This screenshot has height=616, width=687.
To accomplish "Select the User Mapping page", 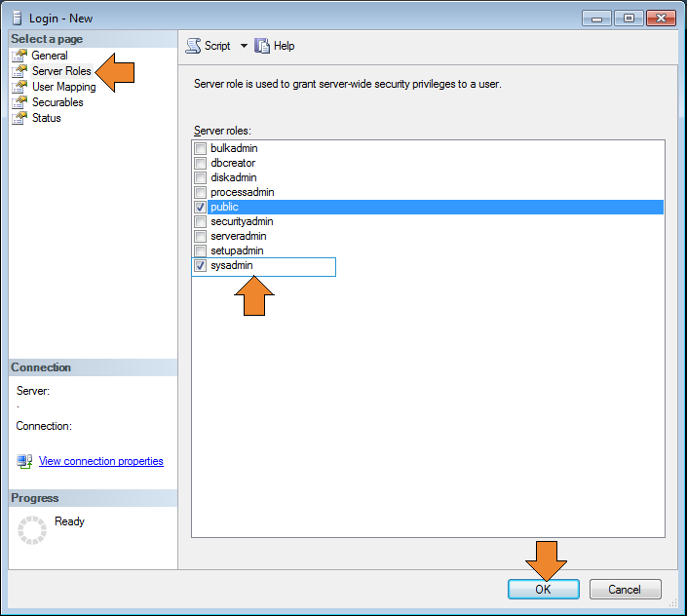I will tap(63, 87).
